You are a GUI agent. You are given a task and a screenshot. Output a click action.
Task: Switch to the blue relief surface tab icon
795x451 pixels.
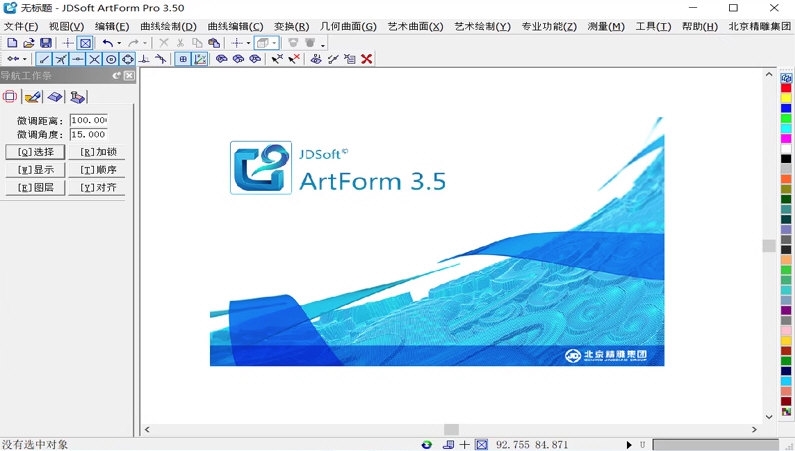coord(55,96)
